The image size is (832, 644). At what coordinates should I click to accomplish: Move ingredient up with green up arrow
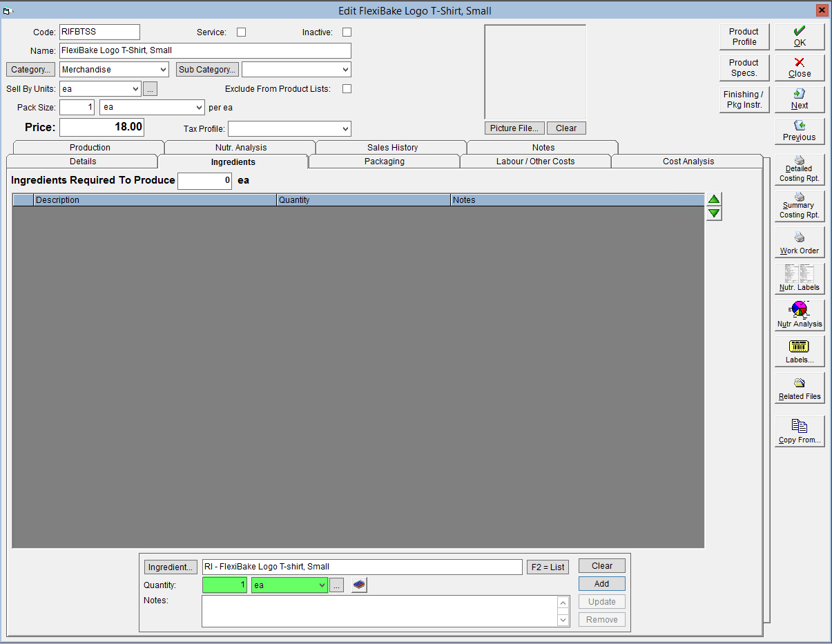[x=714, y=199]
